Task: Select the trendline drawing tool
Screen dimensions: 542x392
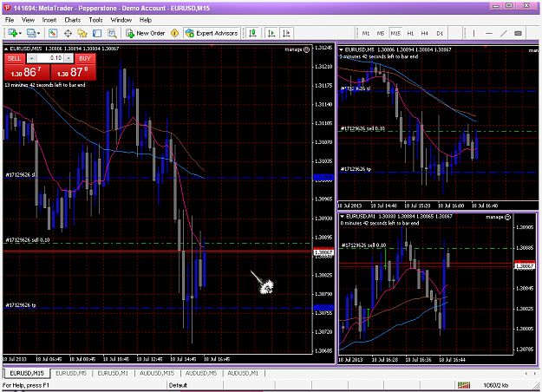Action: (503, 34)
